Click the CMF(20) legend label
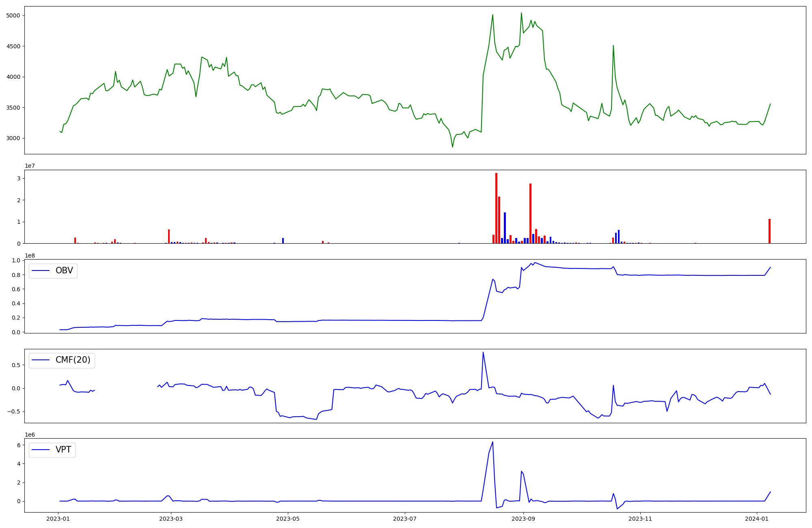This screenshot has height=528, width=812. (73, 360)
